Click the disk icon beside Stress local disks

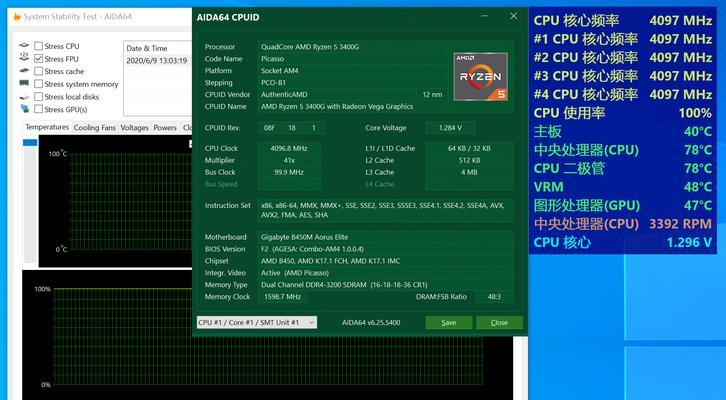pos(25,97)
